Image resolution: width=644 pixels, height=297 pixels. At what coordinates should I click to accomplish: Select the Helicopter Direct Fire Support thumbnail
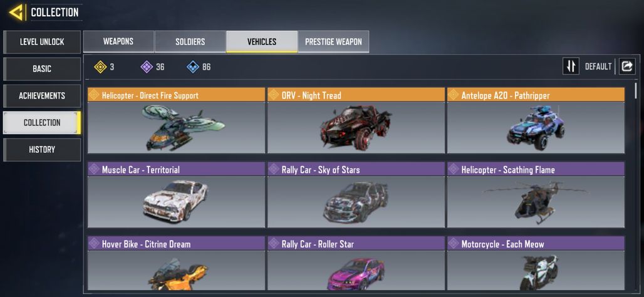click(x=176, y=128)
